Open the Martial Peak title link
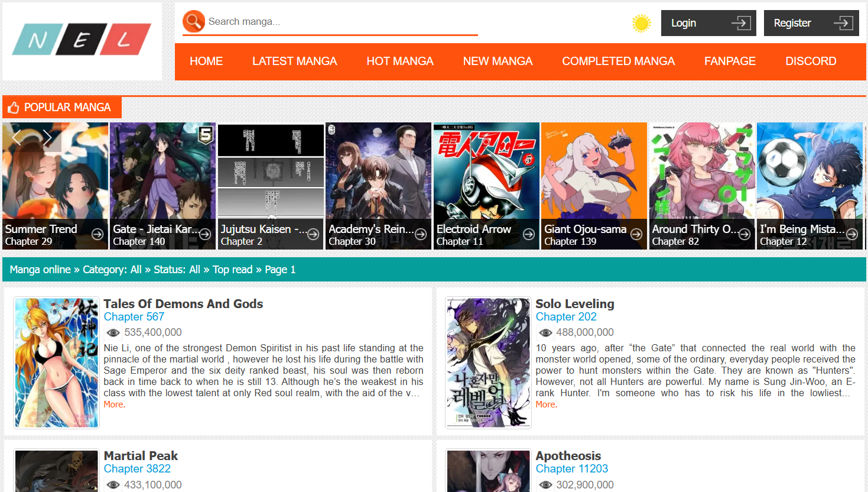 141,456
